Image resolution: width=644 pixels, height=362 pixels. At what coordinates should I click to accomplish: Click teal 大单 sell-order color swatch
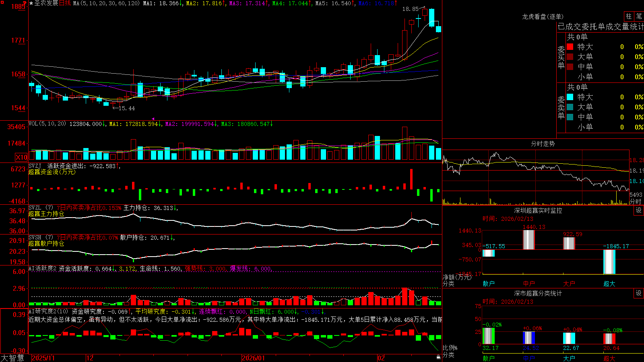[570, 107]
